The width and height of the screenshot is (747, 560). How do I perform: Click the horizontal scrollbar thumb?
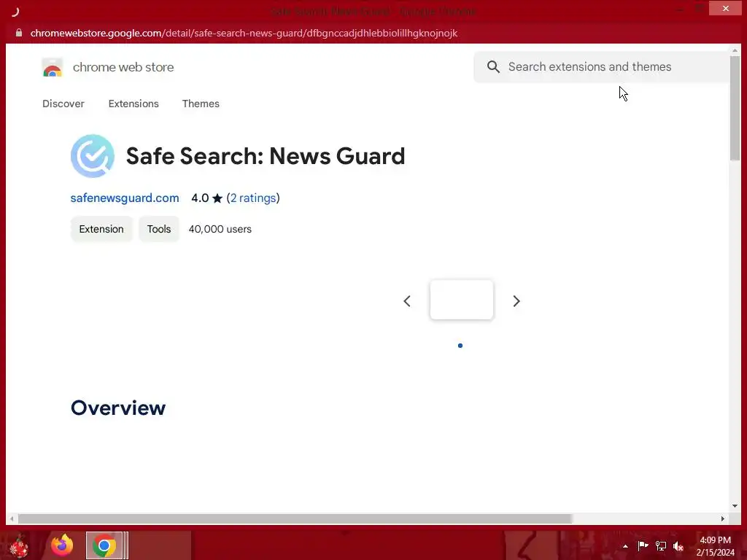295,518
